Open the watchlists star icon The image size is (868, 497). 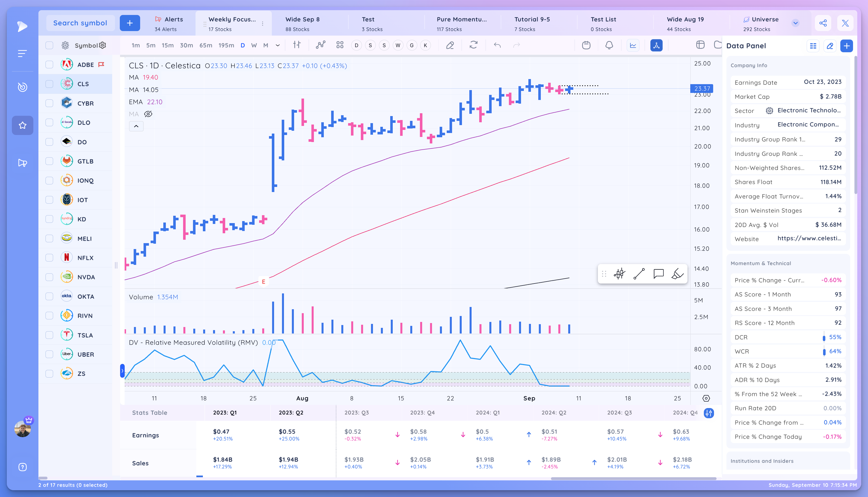23,125
